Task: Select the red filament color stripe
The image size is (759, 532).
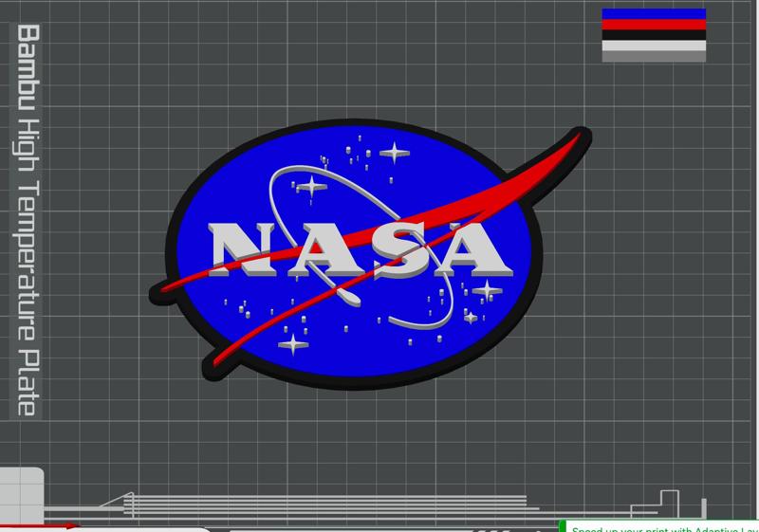Action: coord(654,25)
